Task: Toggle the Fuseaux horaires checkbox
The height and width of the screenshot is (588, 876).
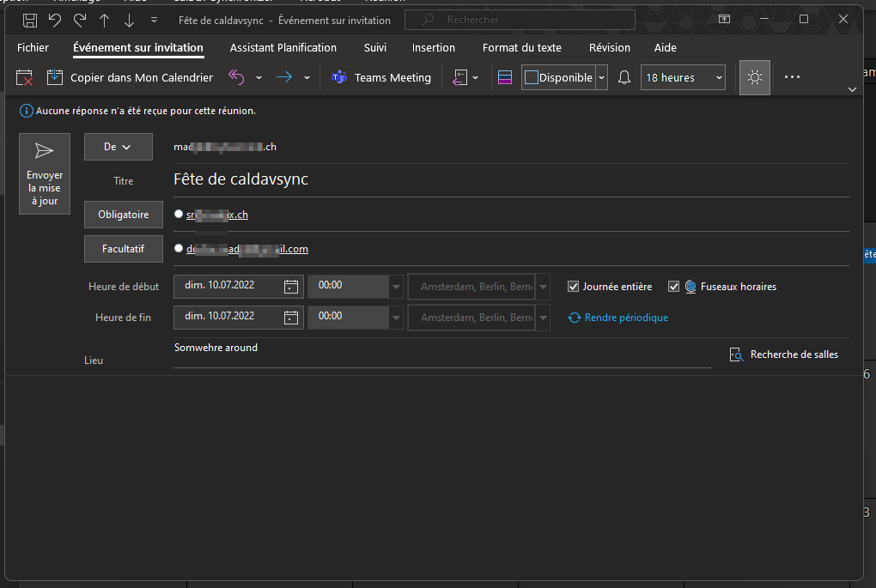Action: 673,287
